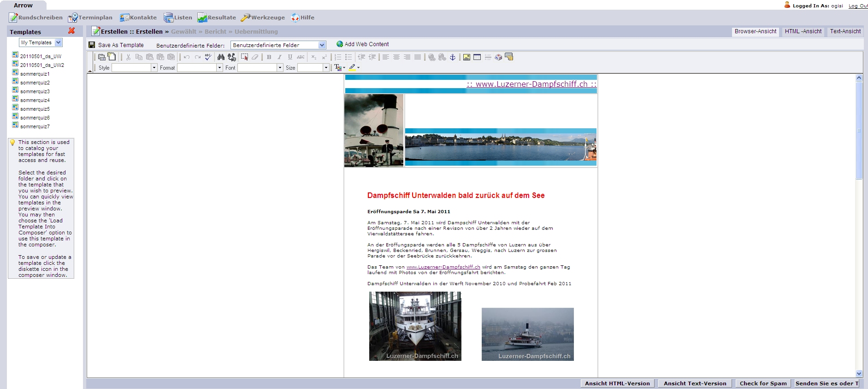Screen dimensions: 868x389
Task: Click Ansicht Text-Version button
Action: 695,383
